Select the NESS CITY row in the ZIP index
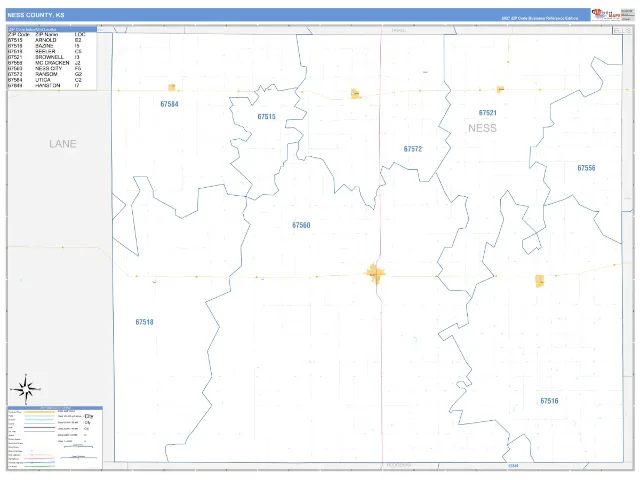Screen dimensions: 640x480 [45, 69]
